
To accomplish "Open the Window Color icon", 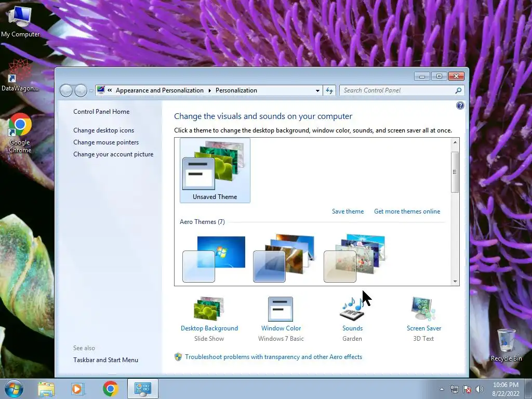I will pyautogui.click(x=280, y=309).
